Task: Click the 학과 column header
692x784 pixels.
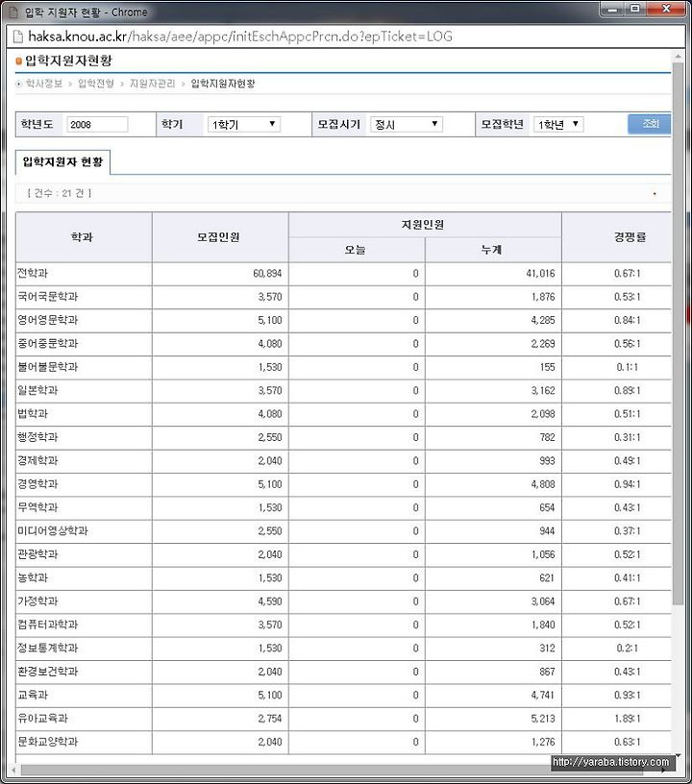Action: [x=84, y=237]
